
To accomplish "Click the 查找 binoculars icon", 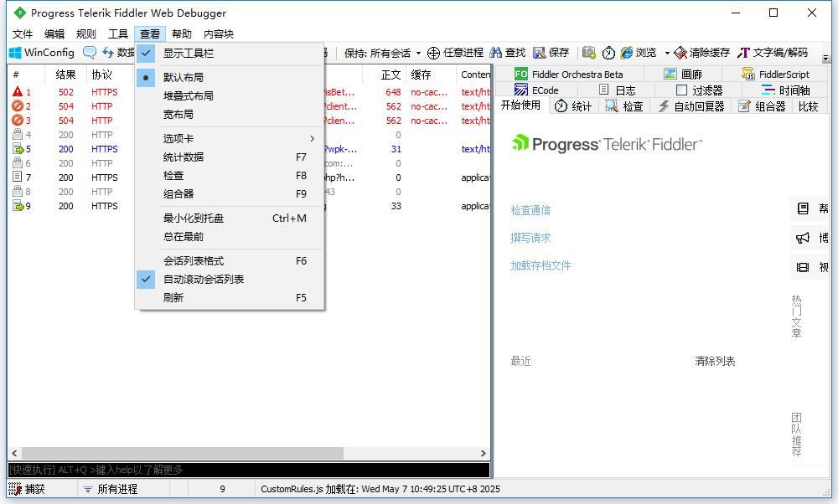I will coord(495,52).
